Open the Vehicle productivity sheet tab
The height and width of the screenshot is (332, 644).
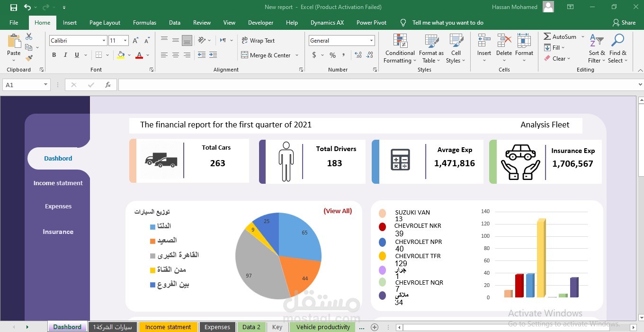(x=323, y=327)
